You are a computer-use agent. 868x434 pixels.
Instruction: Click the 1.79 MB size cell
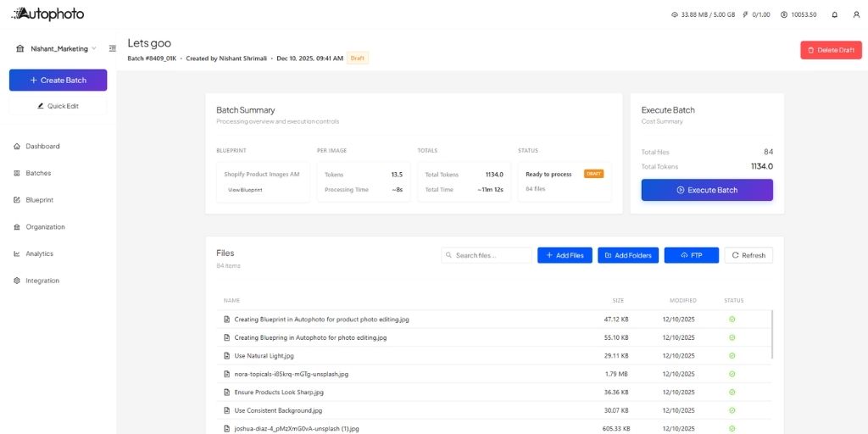click(616, 374)
